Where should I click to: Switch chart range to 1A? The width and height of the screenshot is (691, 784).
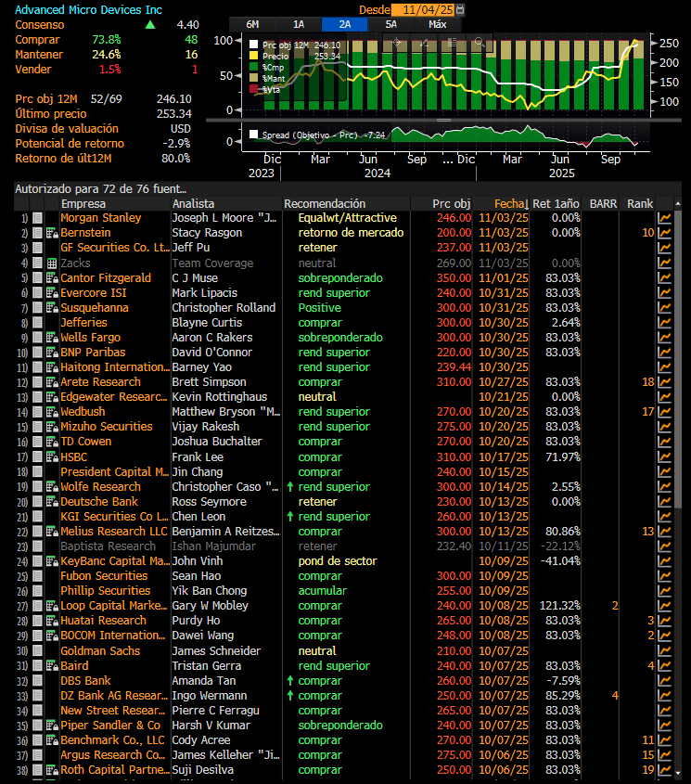(x=299, y=24)
